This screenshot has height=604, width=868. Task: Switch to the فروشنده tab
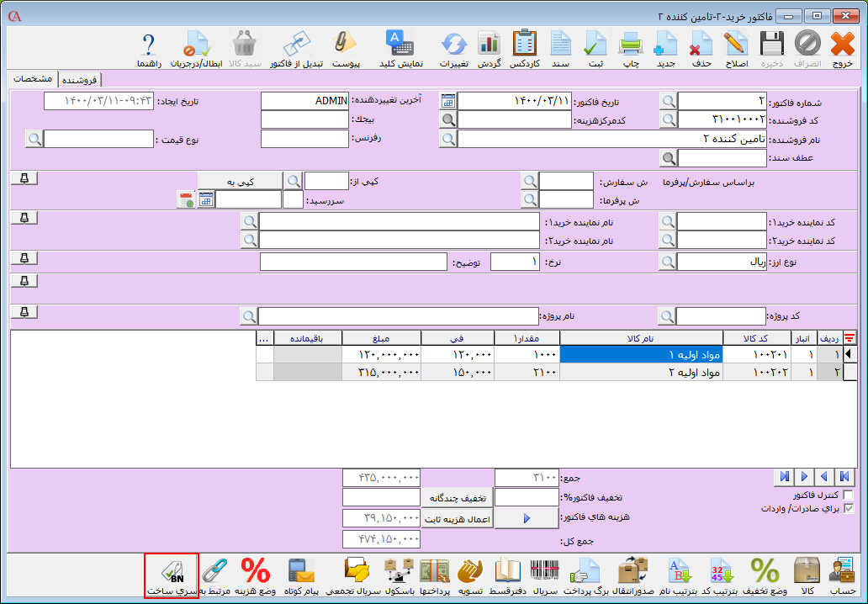pos(79,80)
